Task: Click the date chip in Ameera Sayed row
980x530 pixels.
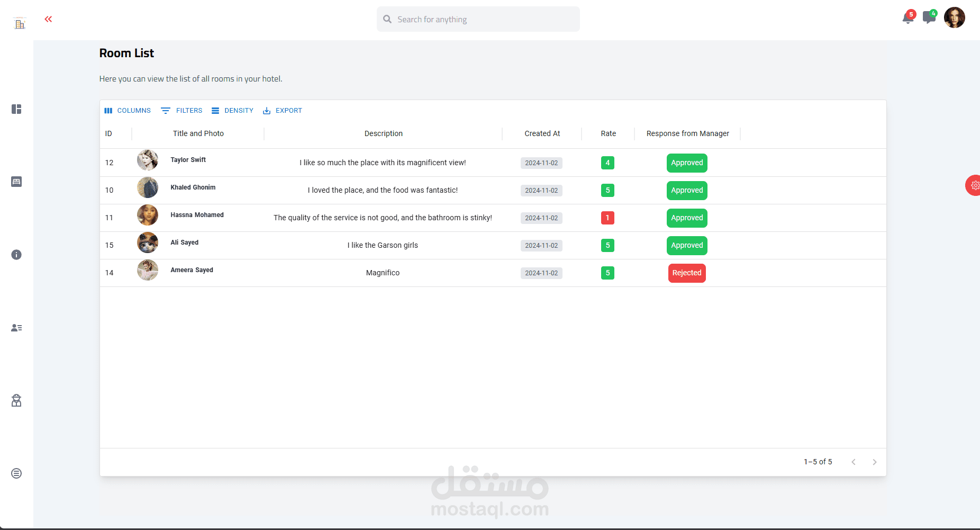Action: point(541,273)
